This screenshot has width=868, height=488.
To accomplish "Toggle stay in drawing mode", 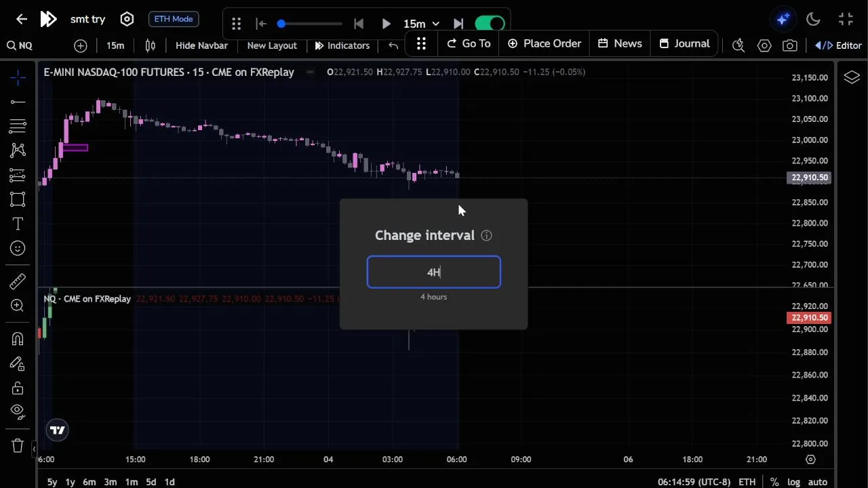I will point(18,364).
